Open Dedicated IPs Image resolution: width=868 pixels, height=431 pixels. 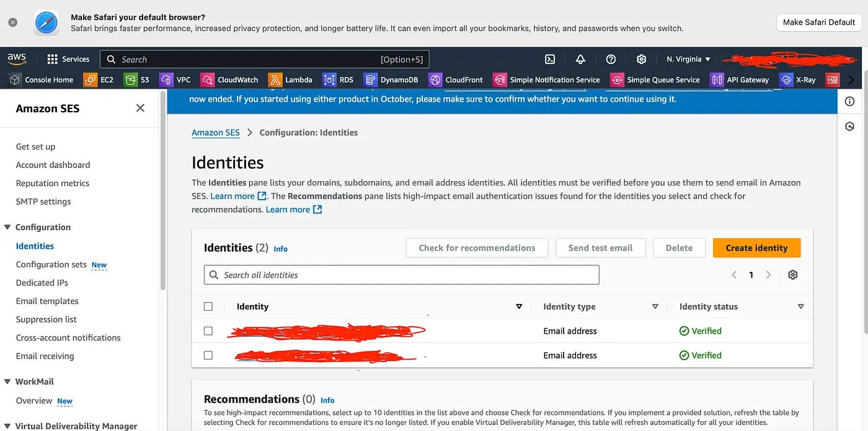tap(42, 283)
